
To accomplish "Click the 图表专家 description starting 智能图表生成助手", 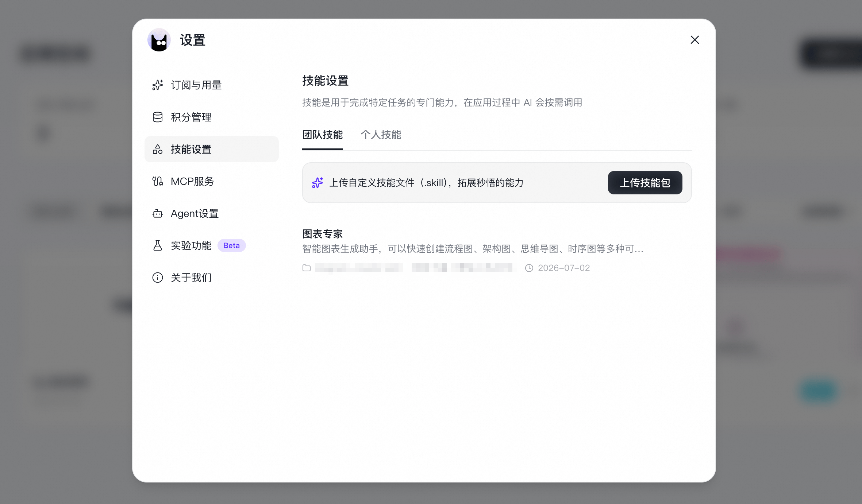I will point(473,249).
